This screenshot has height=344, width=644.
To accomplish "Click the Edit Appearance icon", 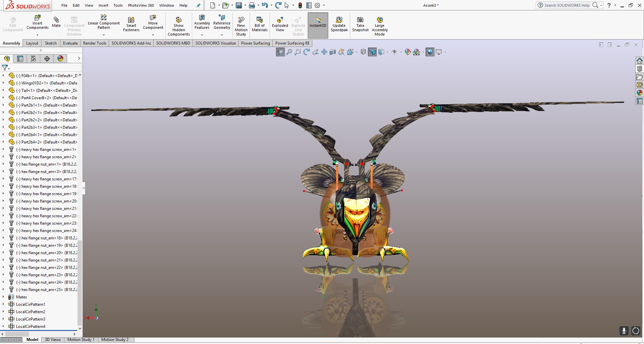I will tap(408, 52).
